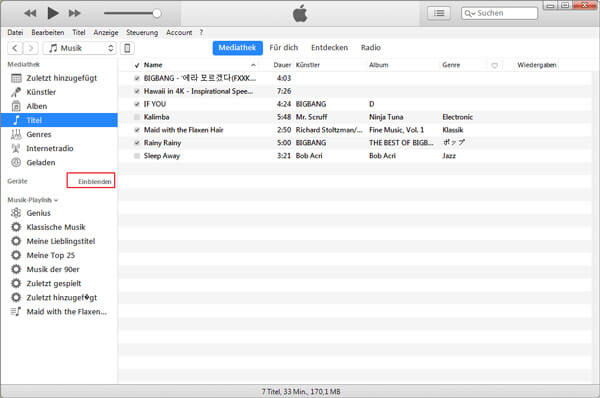Select Alben in sidebar

(x=59, y=106)
